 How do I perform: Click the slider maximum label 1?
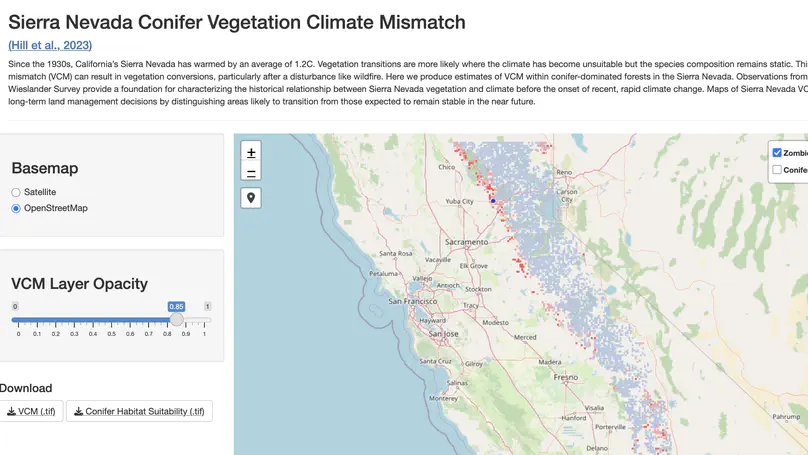pyautogui.click(x=207, y=307)
